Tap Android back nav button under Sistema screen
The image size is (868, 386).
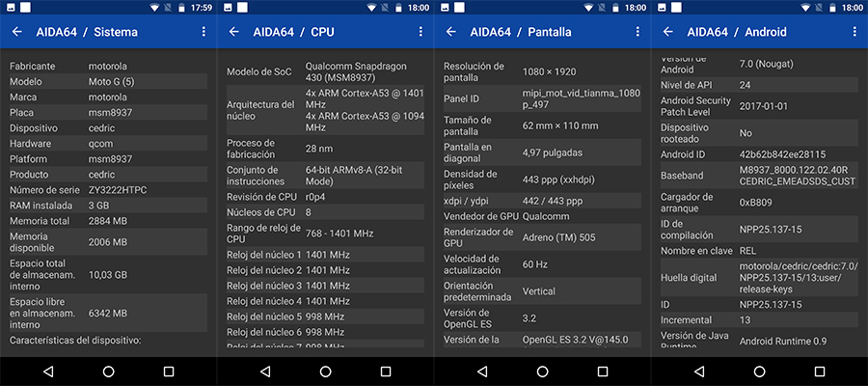click(x=48, y=372)
